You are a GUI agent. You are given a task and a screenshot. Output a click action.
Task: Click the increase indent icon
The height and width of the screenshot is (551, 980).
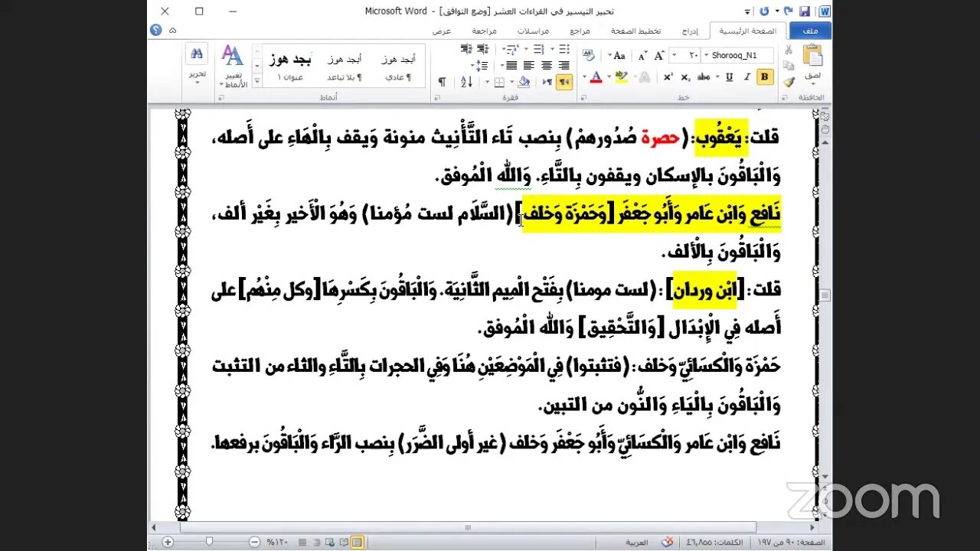coord(466,49)
